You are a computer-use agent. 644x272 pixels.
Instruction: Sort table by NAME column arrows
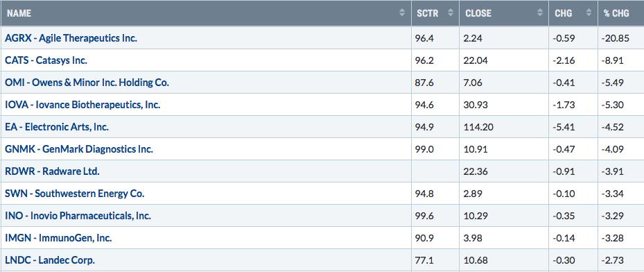401,13
